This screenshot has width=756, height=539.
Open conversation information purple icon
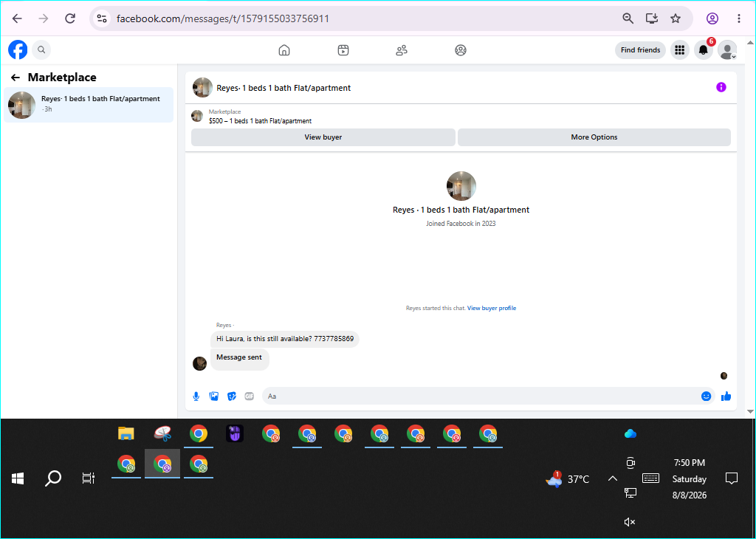tap(721, 87)
